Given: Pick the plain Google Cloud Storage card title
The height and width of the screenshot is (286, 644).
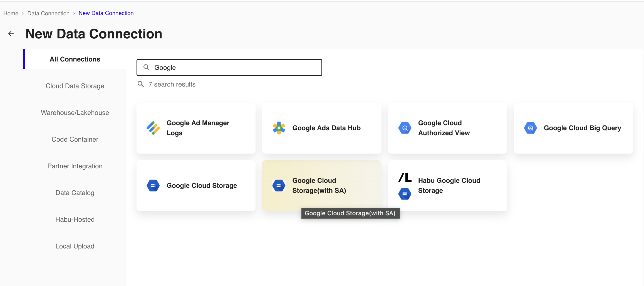Looking at the screenshot, I should tap(202, 186).
